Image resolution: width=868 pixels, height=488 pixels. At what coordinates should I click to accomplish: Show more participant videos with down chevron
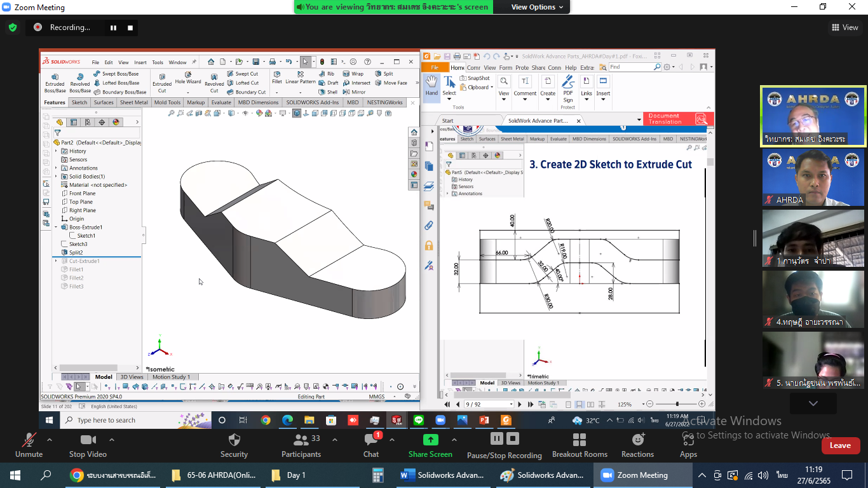click(x=813, y=403)
